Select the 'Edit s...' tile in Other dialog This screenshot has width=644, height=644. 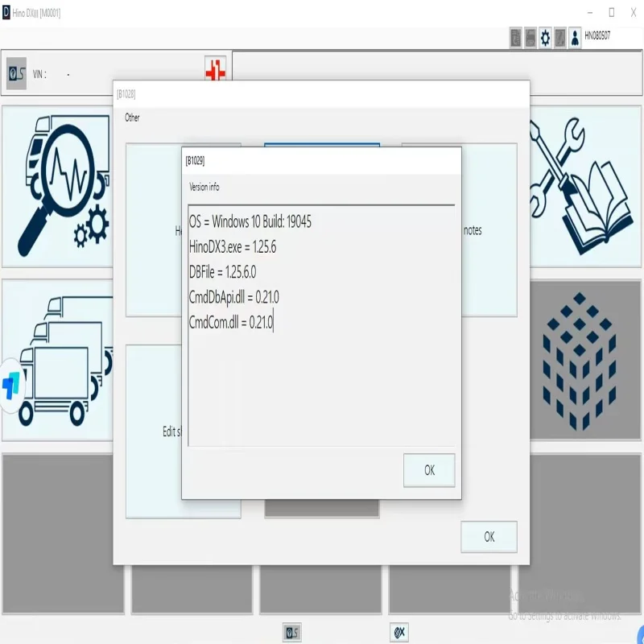(x=154, y=431)
